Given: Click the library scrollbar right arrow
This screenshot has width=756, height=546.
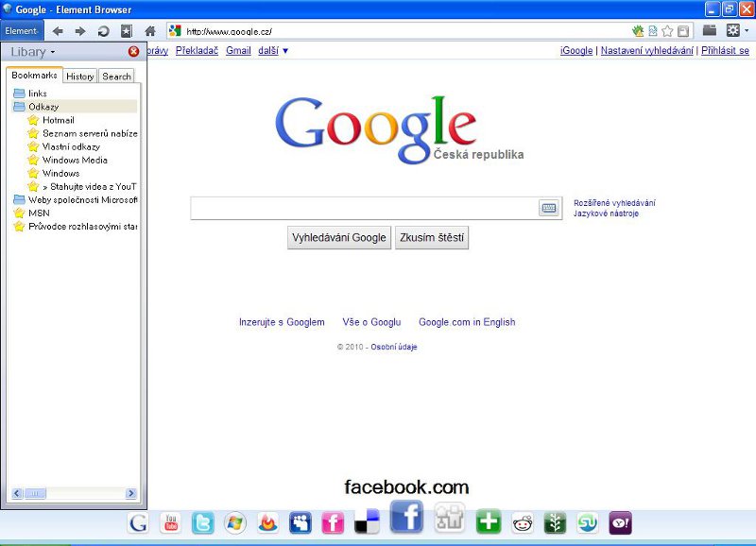Looking at the screenshot, I should pos(130,493).
